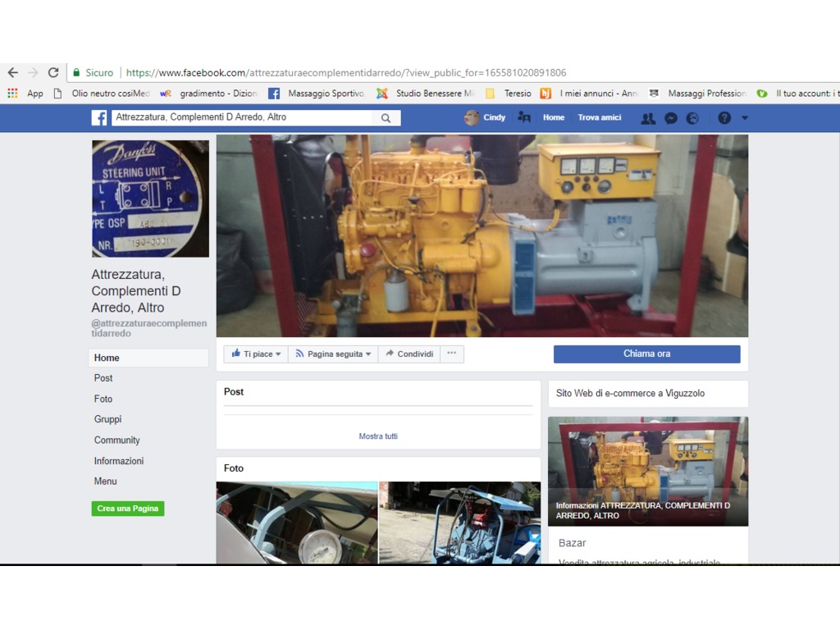Reload the page in browser

(53, 73)
